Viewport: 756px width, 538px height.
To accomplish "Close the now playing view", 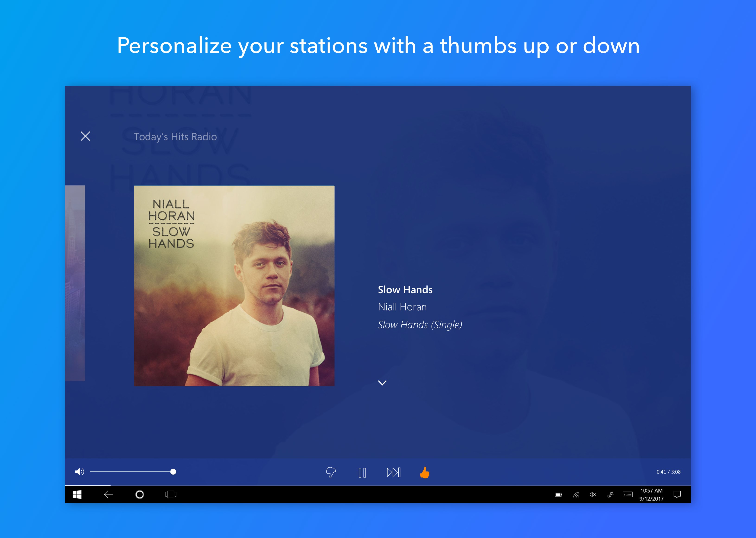I will (86, 136).
